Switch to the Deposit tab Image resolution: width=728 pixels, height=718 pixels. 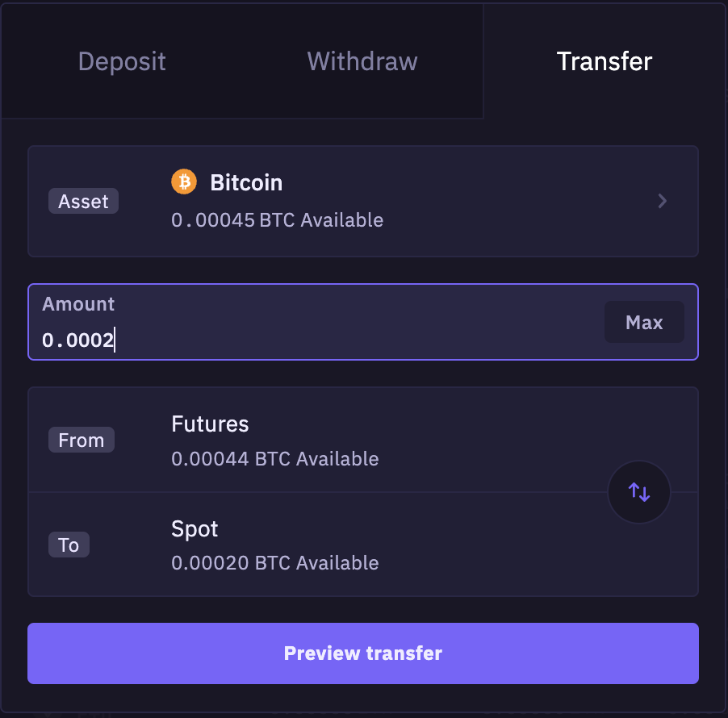tap(122, 61)
